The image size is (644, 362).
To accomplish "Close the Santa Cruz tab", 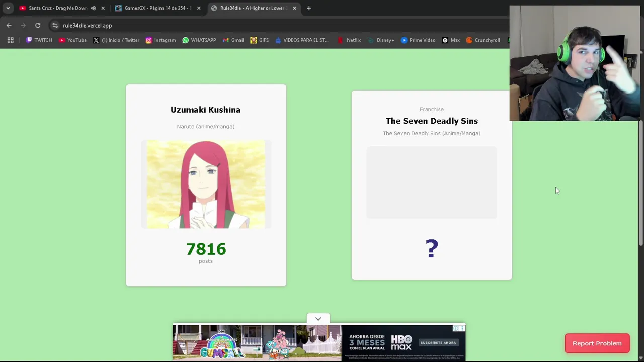I will click(x=103, y=8).
